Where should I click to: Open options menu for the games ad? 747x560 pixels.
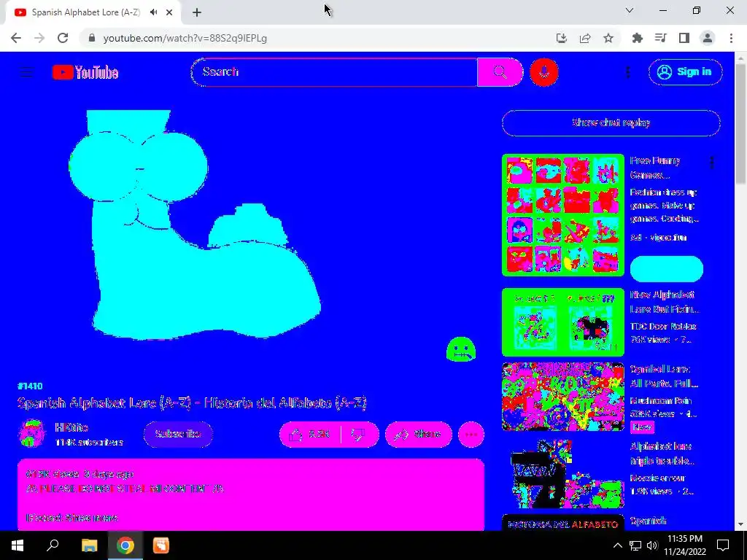click(x=712, y=163)
